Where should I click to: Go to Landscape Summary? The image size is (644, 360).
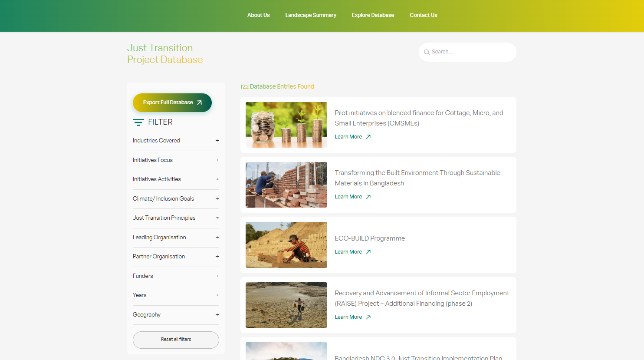click(x=311, y=15)
